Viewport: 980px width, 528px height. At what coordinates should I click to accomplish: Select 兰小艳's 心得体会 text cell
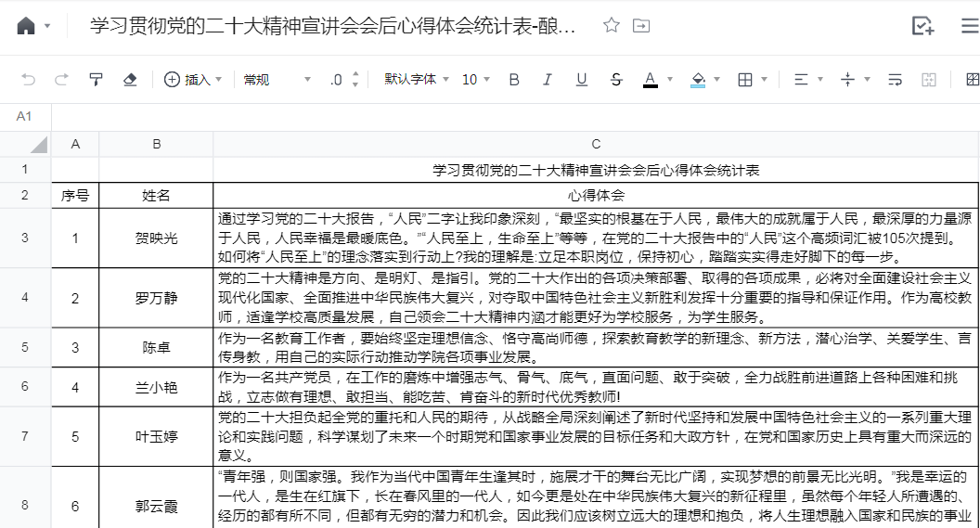tap(596, 387)
